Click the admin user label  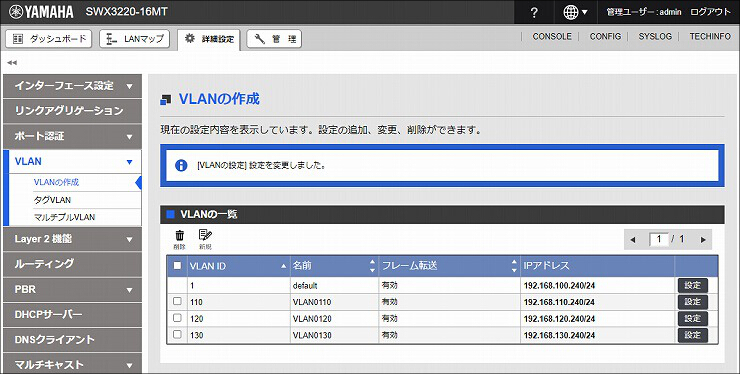(644, 12)
